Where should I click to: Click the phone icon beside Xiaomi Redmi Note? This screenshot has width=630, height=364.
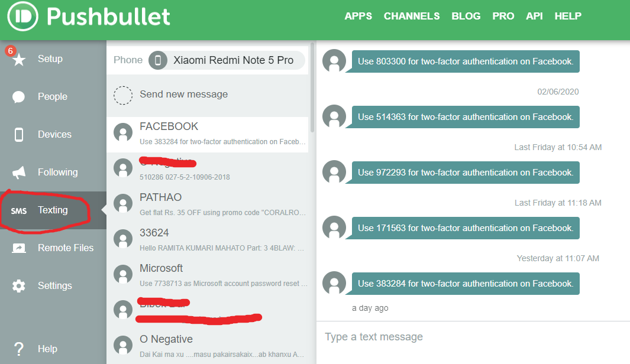click(158, 60)
